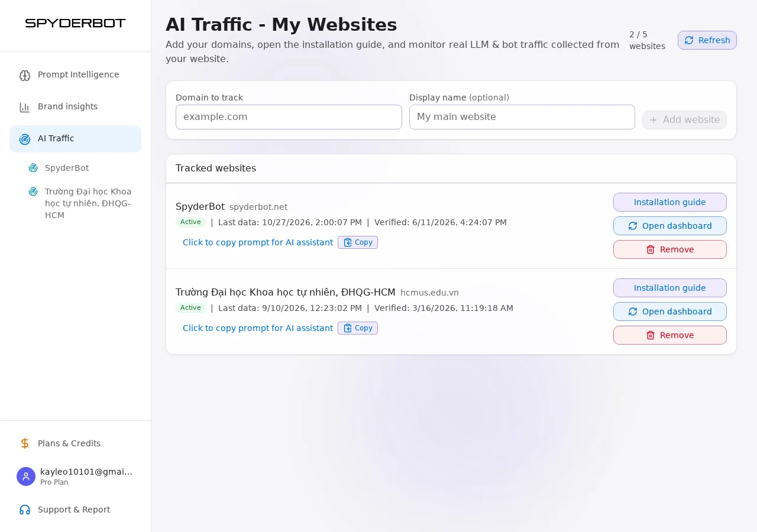This screenshot has width=757, height=532.
Task: Click the refresh arrows icon in Refresh
Action: point(689,40)
